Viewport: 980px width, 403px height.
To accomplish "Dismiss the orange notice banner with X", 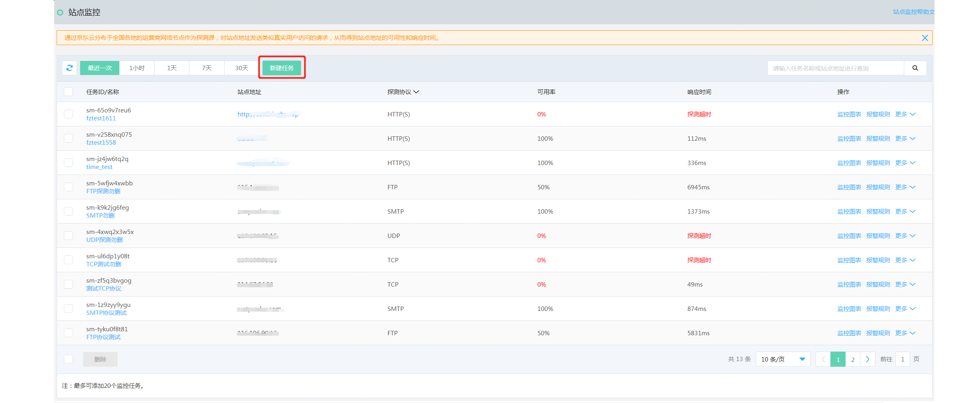I will (925, 38).
